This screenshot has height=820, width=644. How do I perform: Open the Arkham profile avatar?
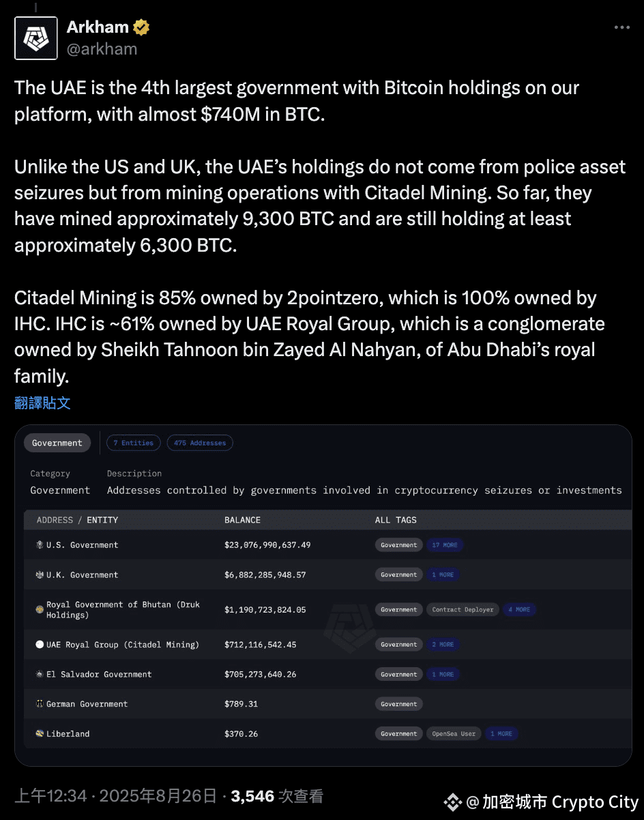pyautogui.click(x=37, y=38)
